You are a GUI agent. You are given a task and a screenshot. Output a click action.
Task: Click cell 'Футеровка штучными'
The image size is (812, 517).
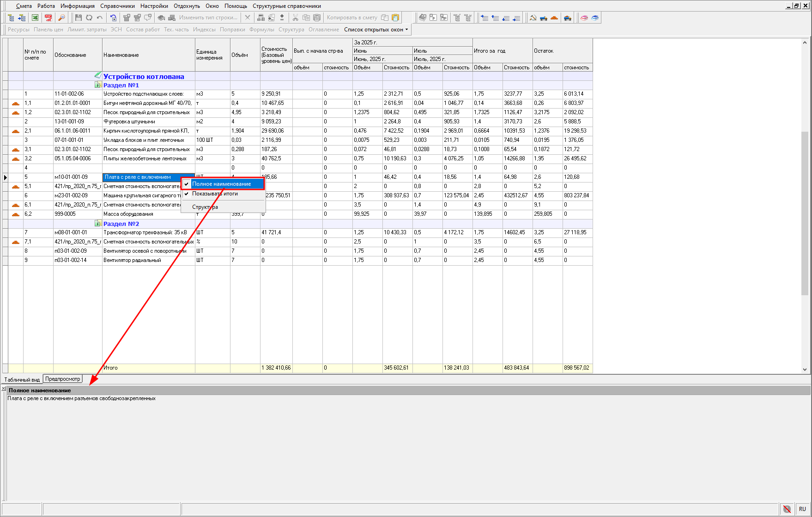(148, 122)
